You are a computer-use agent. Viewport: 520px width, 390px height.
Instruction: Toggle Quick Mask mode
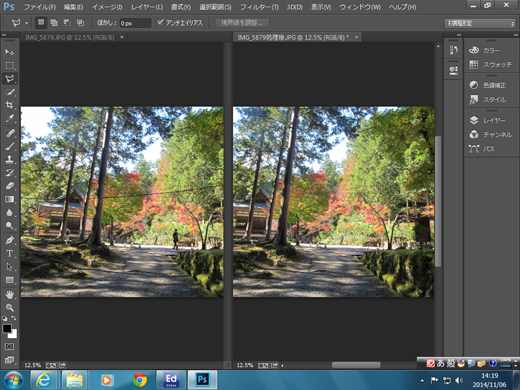tap(9, 347)
